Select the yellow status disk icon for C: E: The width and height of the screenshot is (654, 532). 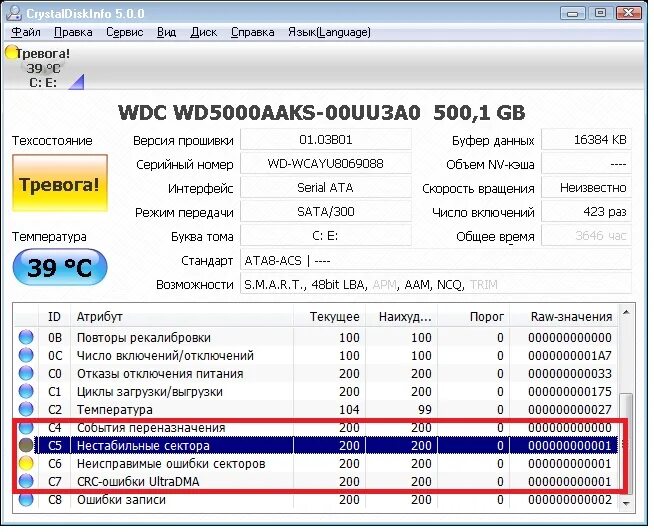11,52
